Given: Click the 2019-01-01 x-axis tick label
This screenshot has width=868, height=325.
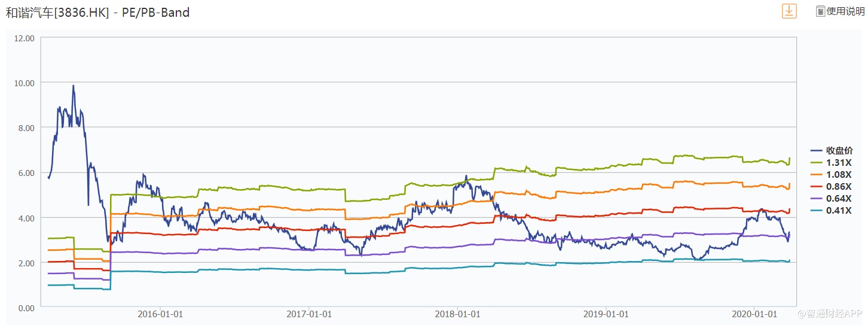Looking at the screenshot, I should click(x=606, y=313).
